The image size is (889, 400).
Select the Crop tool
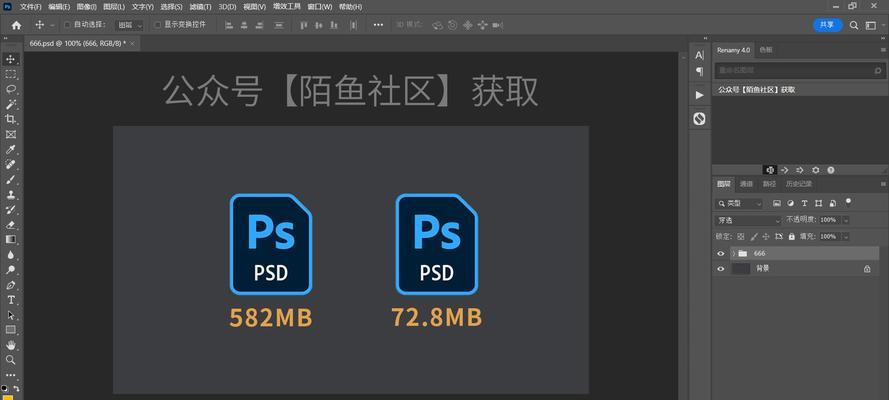tap(11, 119)
